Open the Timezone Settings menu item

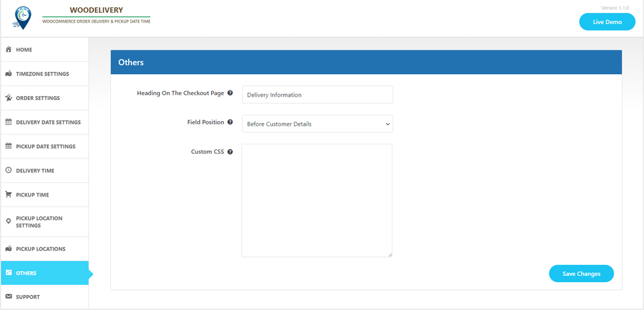(x=43, y=74)
